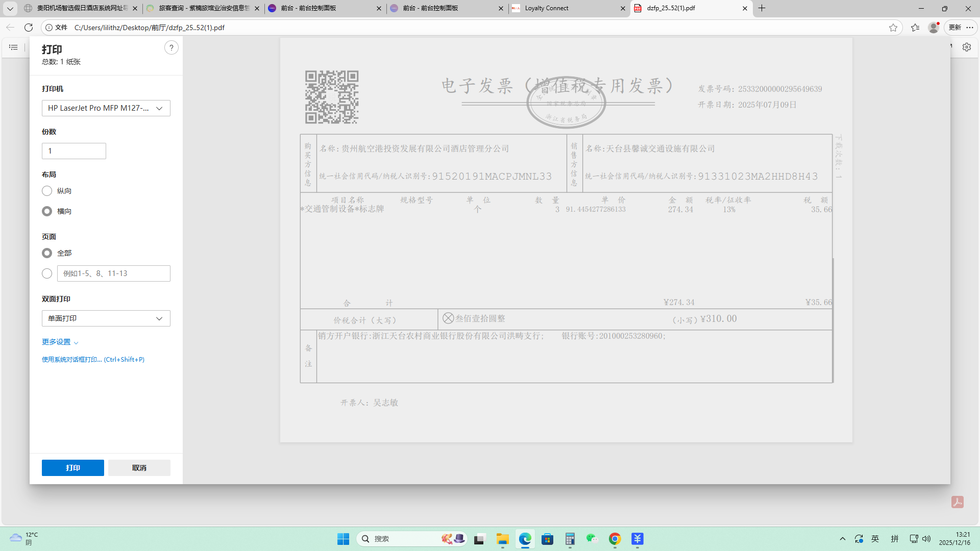Open the 单面打印 duplex dropdown
The image size is (980, 551).
click(106, 318)
